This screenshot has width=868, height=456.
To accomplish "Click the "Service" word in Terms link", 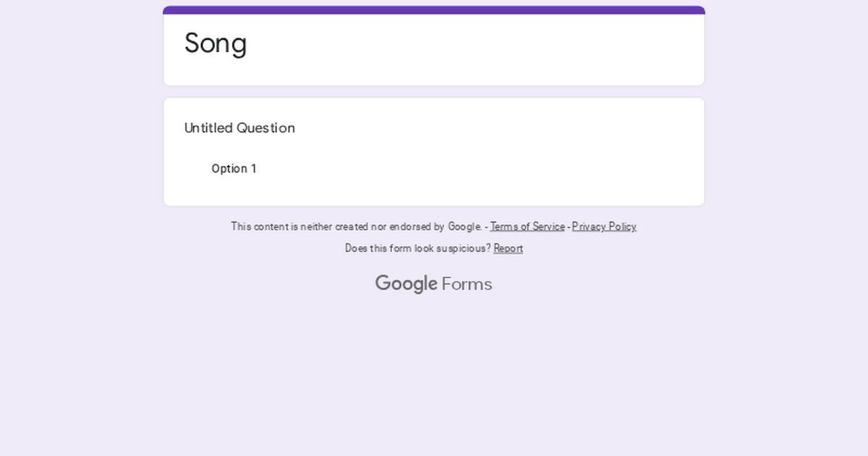I will pos(547,227).
